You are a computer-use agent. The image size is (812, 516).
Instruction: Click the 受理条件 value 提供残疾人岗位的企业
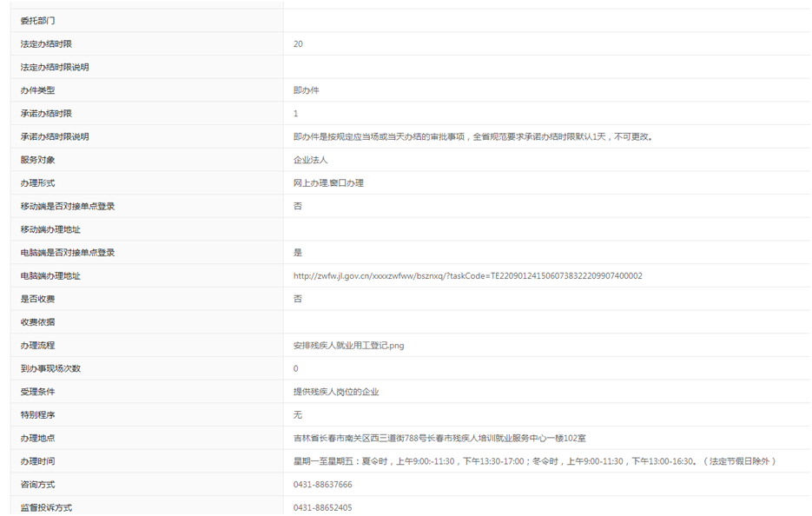pos(336,392)
